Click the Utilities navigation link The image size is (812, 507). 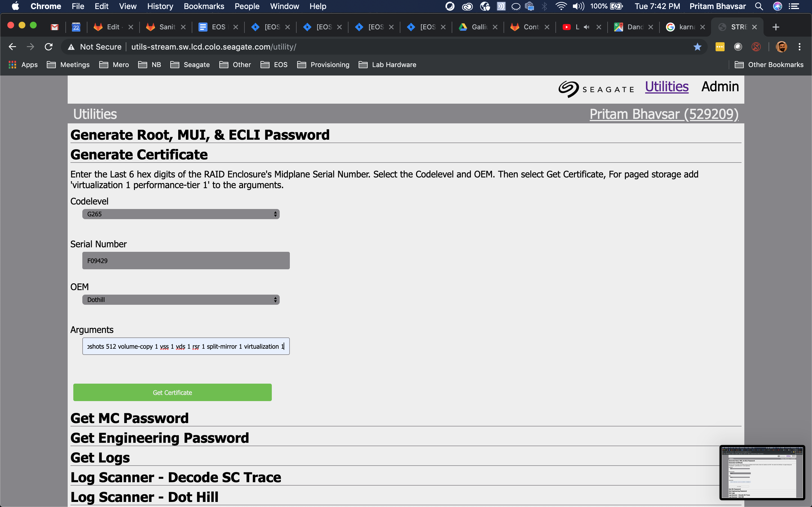click(667, 86)
